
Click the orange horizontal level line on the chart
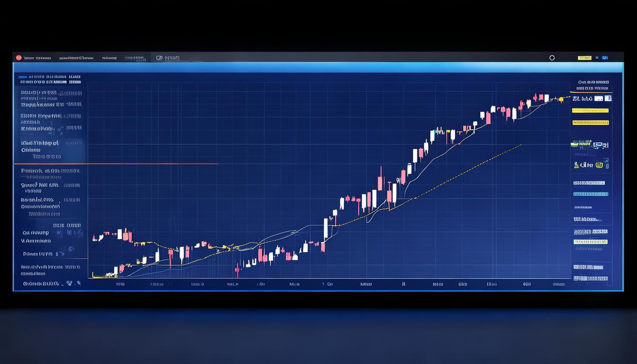(x=152, y=164)
